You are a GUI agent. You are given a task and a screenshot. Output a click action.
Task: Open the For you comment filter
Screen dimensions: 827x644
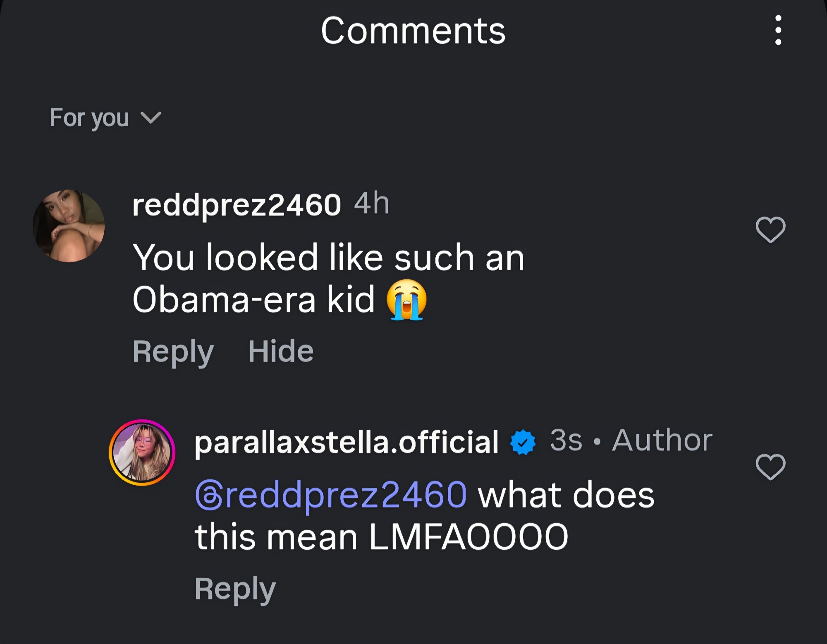point(89,118)
